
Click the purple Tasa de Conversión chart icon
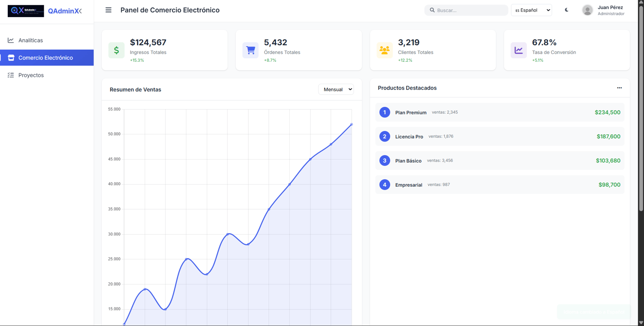tap(519, 50)
